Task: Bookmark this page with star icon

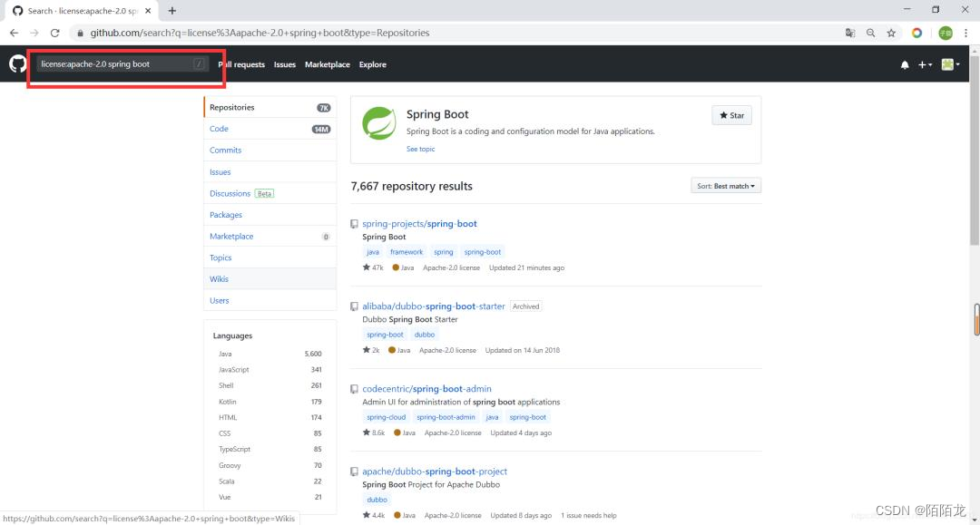Action: (891, 33)
